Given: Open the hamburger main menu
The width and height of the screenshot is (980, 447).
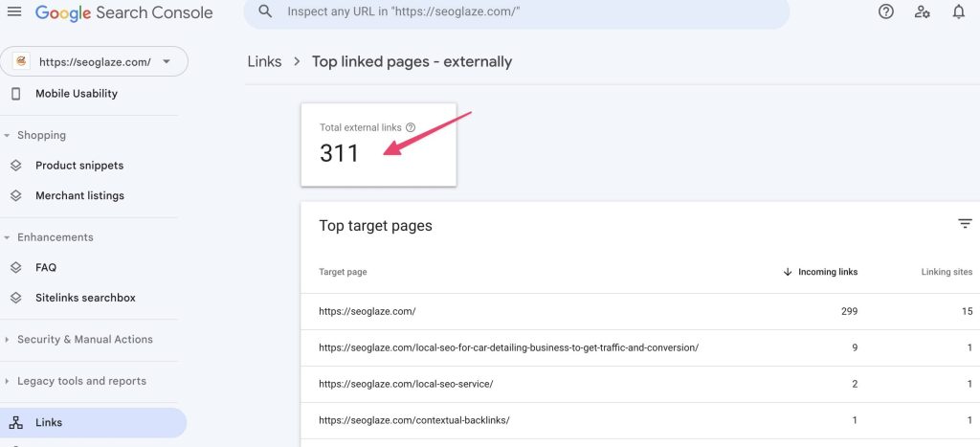Looking at the screenshot, I should click(13, 11).
